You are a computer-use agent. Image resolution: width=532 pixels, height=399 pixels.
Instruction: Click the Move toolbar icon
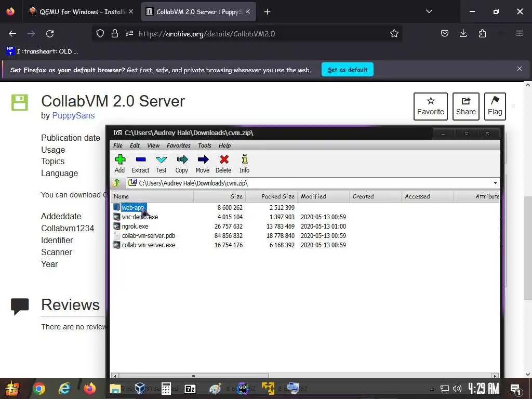click(x=203, y=164)
